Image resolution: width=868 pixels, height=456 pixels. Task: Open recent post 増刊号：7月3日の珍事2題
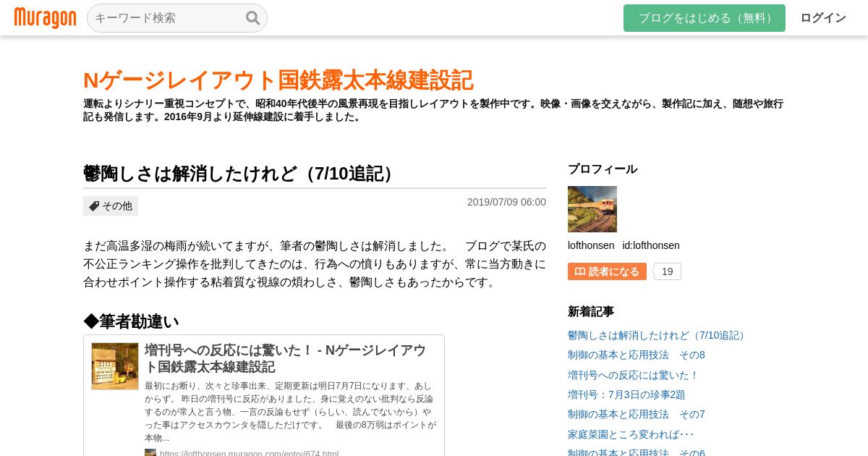coord(626,394)
